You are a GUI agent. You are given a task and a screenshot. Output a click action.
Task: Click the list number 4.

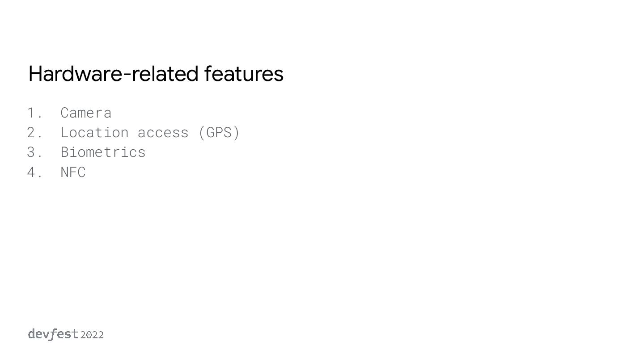click(x=33, y=172)
